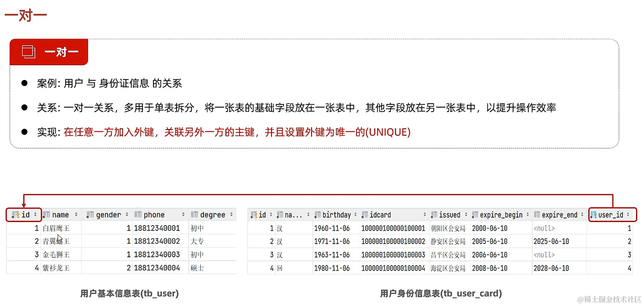644x306 pixels.
Task: Toggle sort arrows on birthday column
Action: (355, 215)
